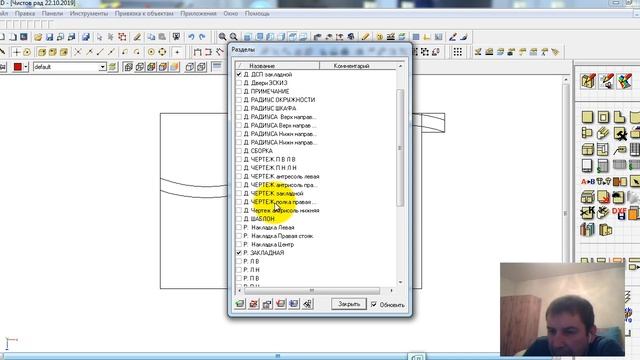Viewport: 640px width, 360px height.
Task: Click the list's up scroll arrow
Action: click(x=400, y=66)
